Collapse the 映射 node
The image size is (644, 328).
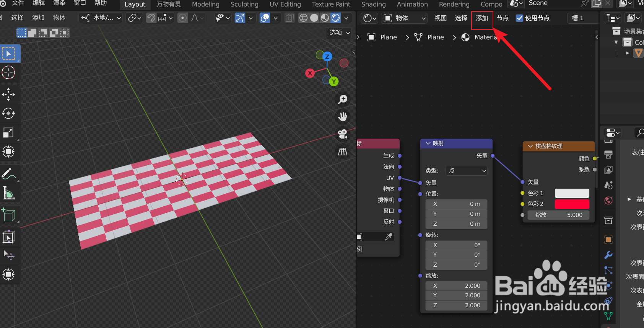point(428,144)
